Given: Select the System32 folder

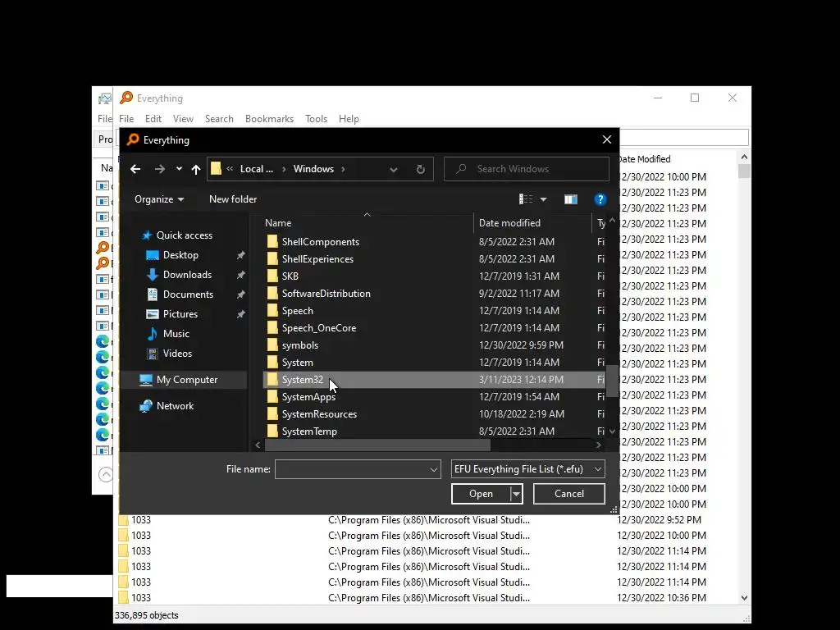Looking at the screenshot, I should click(434, 379).
